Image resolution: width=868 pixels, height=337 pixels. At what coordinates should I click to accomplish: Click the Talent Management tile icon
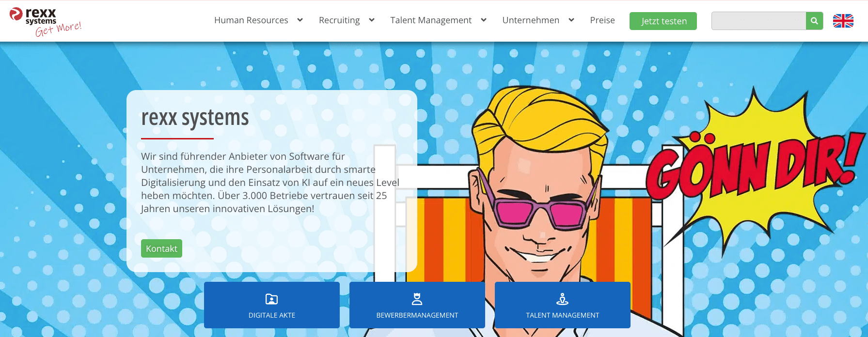[x=562, y=299]
